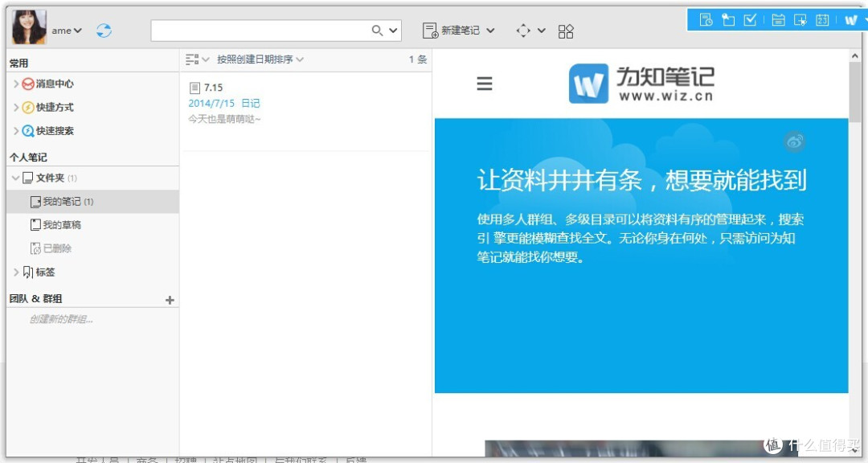Click the user avatar photo
The image size is (868, 463).
pos(30,27)
